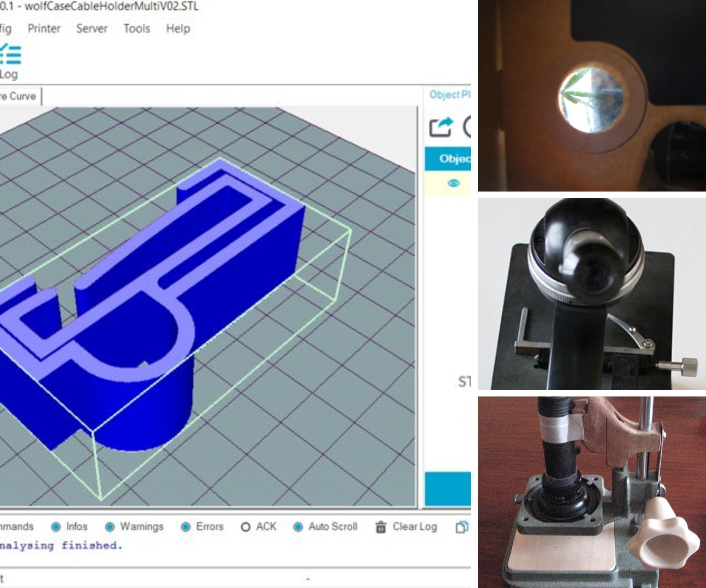Open the Server menu
This screenshot has height=588, width=706.
[92, 29]
